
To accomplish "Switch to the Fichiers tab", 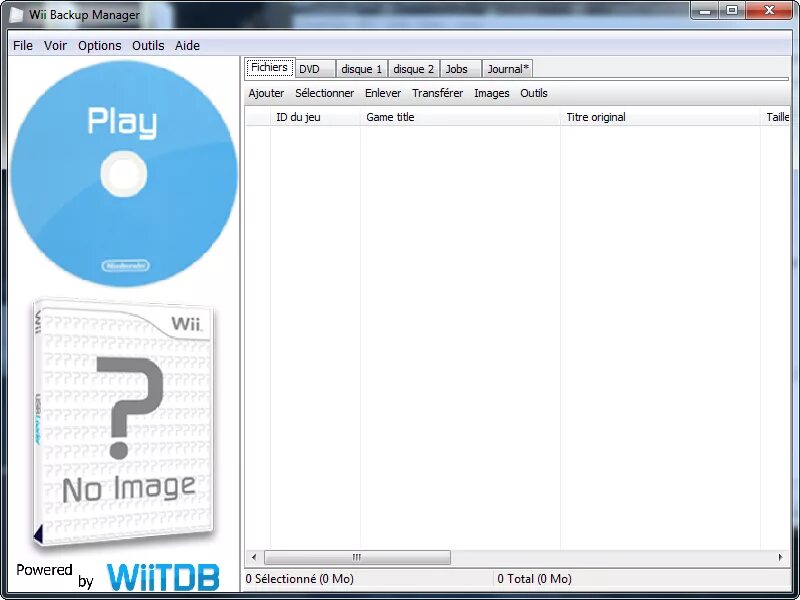I will click(269, 67).
